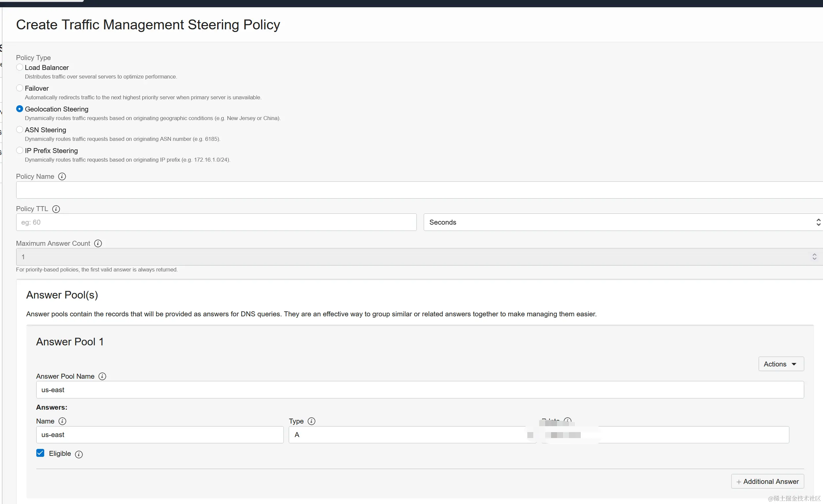Screen dimensions: 823x504
Task: Select the Failover policy type
Action: pos(20,88)
